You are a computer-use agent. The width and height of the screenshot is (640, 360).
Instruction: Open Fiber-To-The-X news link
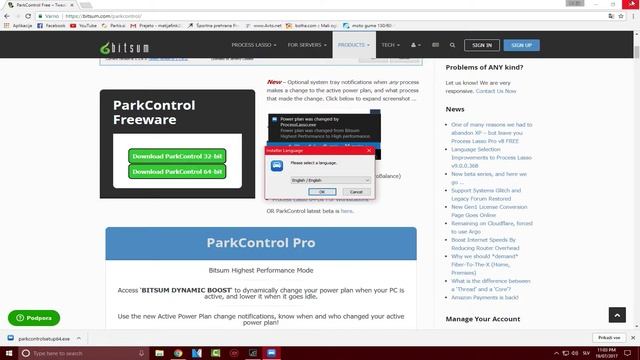point(484,264)
